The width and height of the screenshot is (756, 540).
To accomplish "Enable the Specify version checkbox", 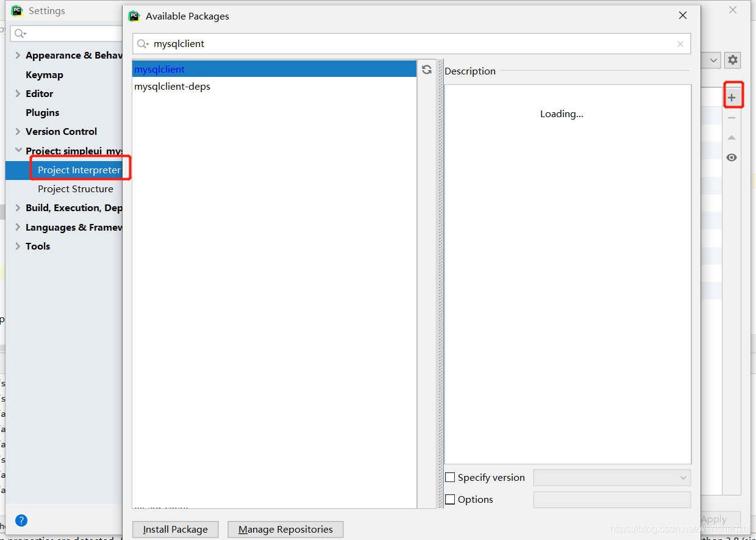I will (450, 477).
